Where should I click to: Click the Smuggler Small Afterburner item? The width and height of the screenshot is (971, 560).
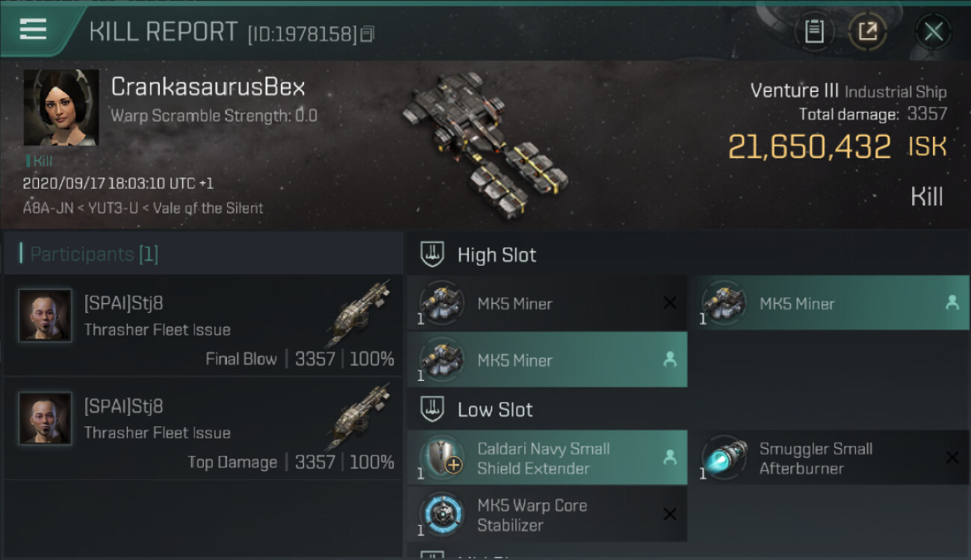(x=829, y=458)
